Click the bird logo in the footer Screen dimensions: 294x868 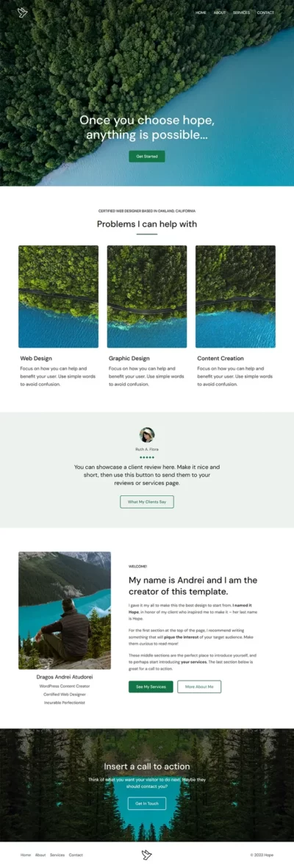(147, 855)
